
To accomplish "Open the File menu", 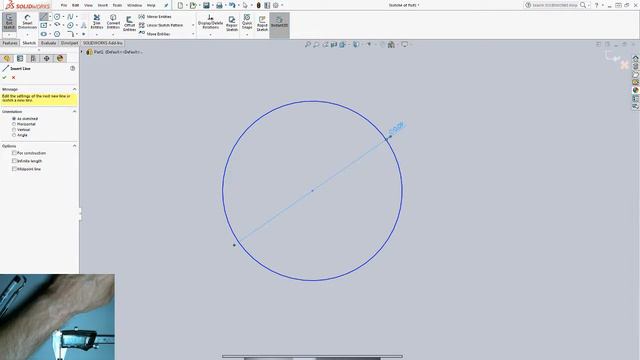I will tap(64, 5).
